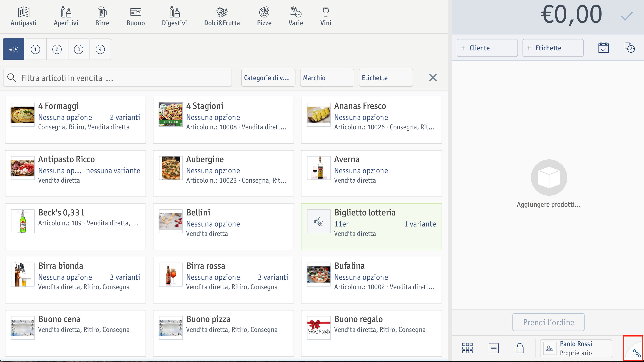This screenshot has width=644, height=362.
Task: Select 11er option of Biglietto lotteria
Action: click(x=341, y=224)
